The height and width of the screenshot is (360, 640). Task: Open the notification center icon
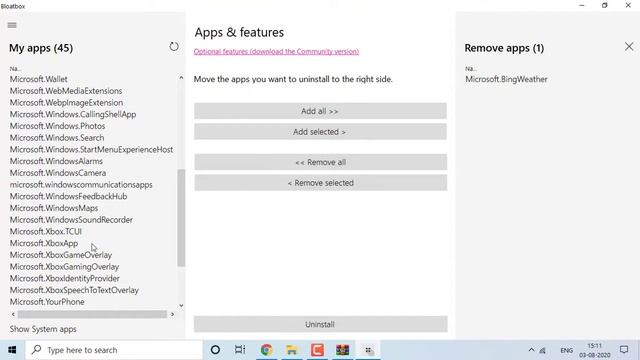point(624,350)
